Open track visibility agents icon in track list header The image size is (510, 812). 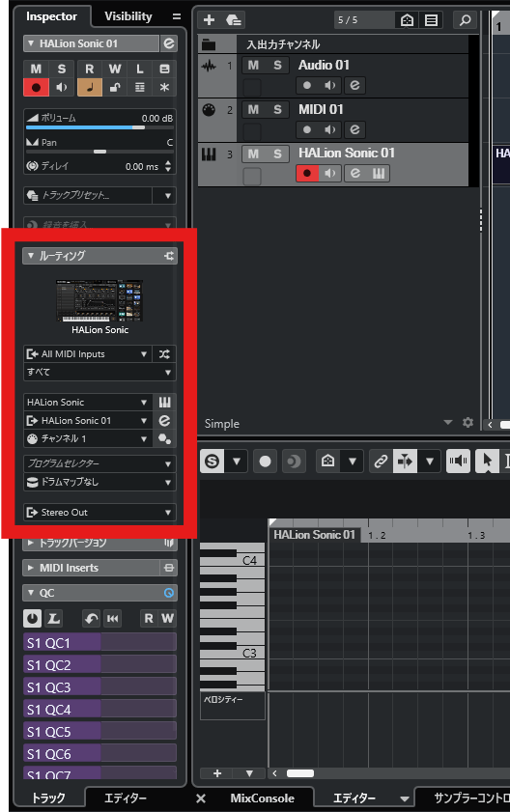click(407, 20)
